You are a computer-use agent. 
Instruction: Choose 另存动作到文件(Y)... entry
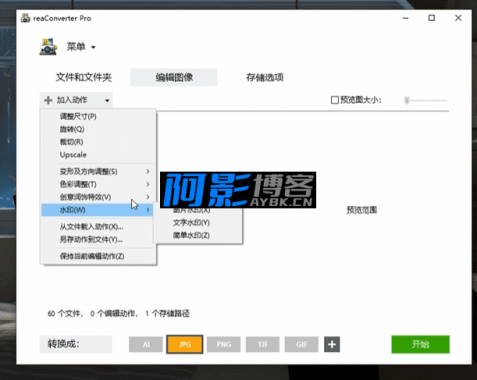(x=98, y=239)
